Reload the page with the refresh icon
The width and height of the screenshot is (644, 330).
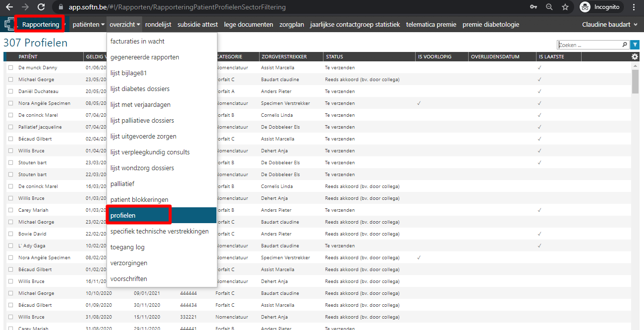click(x=41, y=7)
